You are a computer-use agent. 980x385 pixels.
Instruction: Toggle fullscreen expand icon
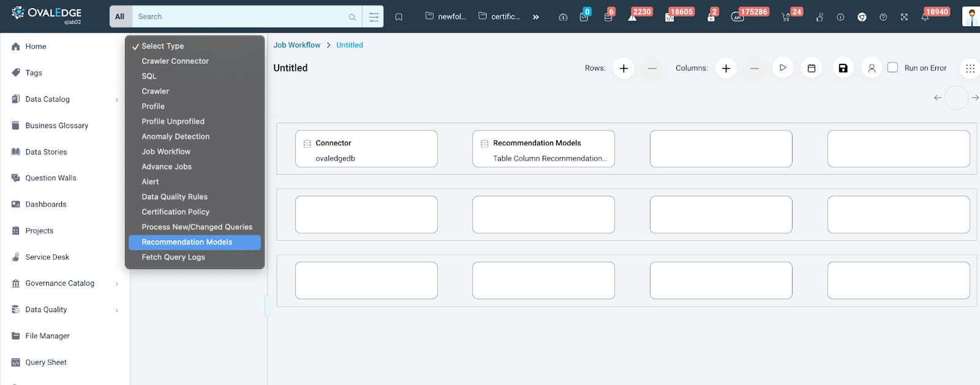(x=904, y=17)
